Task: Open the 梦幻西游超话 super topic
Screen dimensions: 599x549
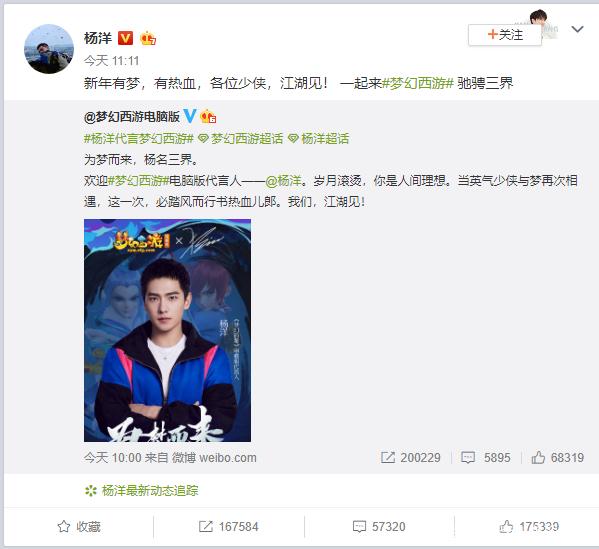Action: click(x=241, y=139)
